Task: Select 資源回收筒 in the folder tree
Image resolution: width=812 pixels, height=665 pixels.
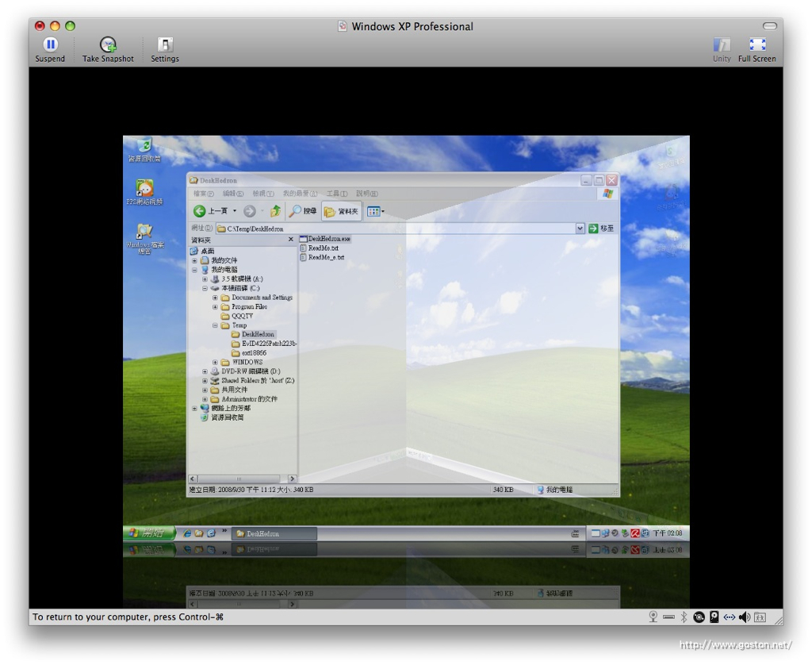Action: click(222, 417)
